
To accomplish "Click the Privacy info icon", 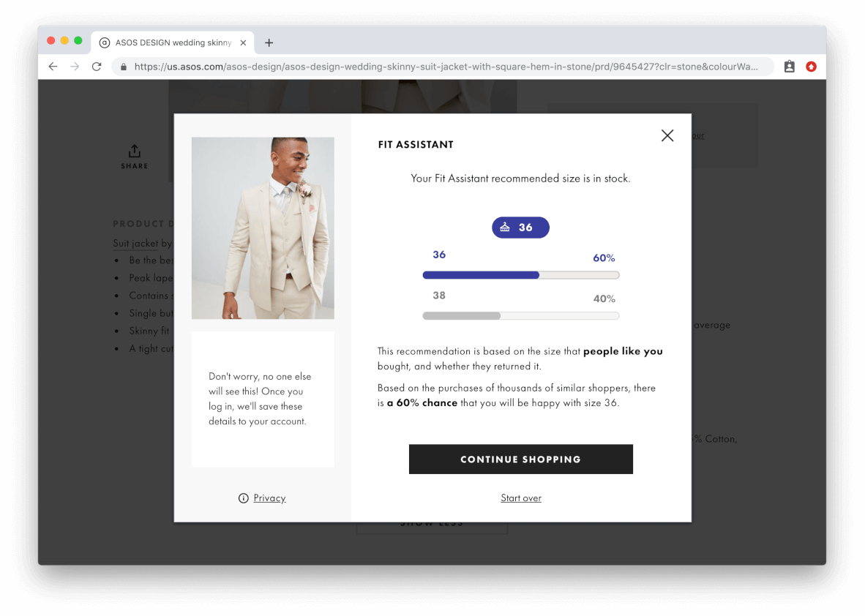I will click(x=244, y=498).
